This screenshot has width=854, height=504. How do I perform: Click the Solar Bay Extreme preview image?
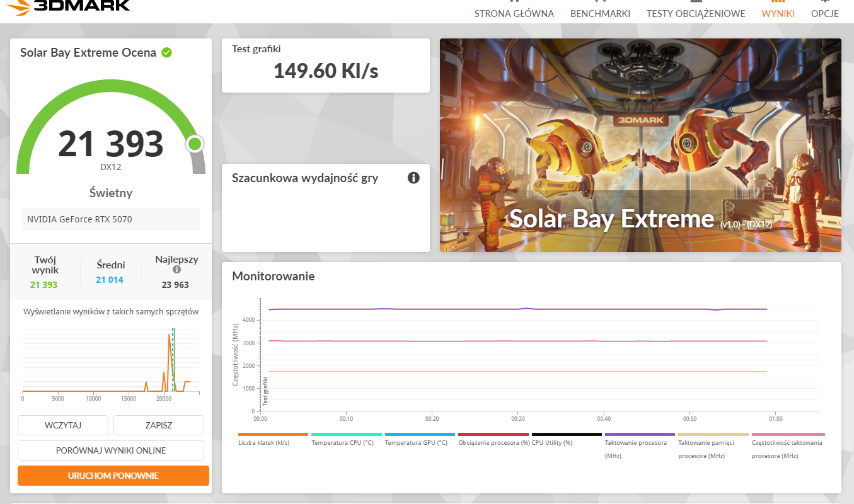640,145
